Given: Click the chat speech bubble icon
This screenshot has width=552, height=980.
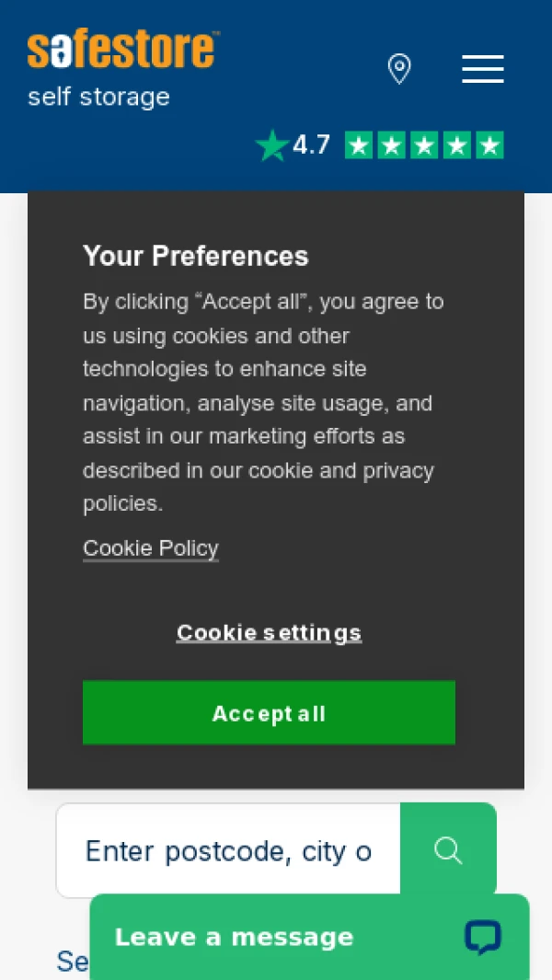Looking at the screenshot, I should (483, 937).
